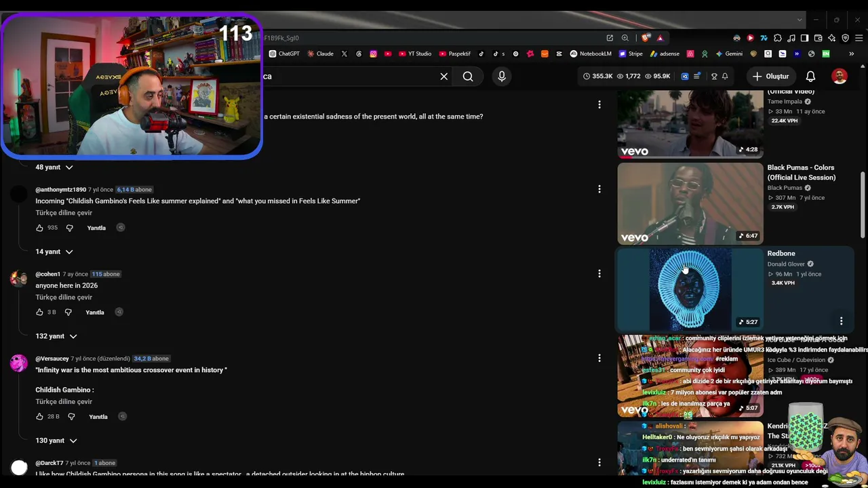
Task: Open YT Studio bookmark
Action: [x=415, y=54]
